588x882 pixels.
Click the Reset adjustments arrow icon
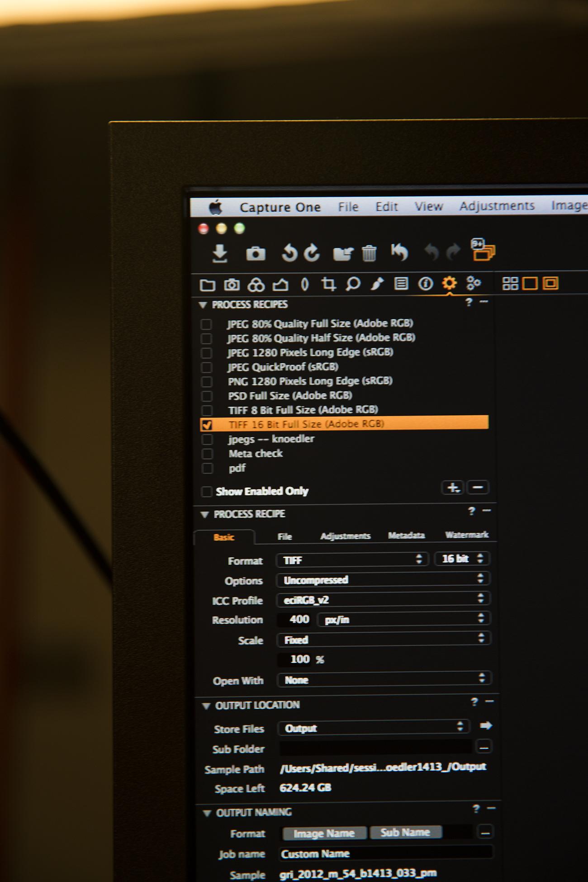[x=399, y=252]
